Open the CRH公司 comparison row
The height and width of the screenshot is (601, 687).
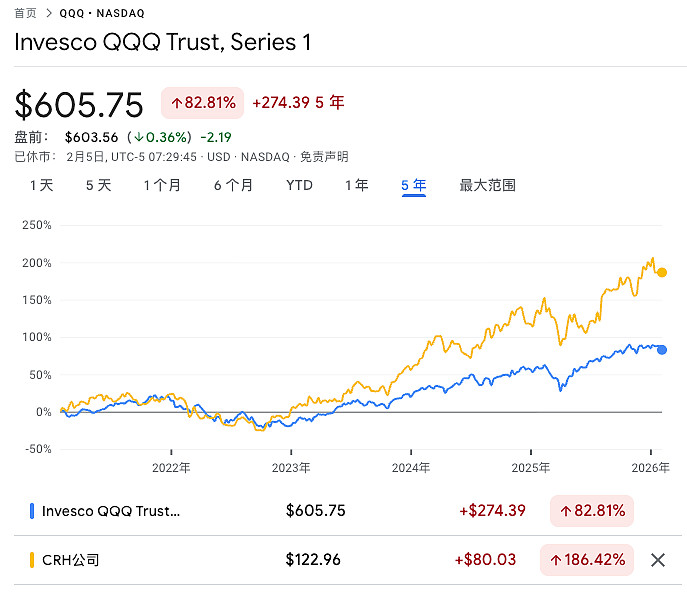[x=70, y=560]
